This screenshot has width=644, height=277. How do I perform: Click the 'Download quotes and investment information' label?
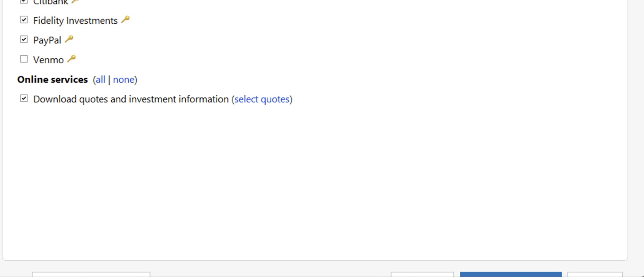click(131, 100)
